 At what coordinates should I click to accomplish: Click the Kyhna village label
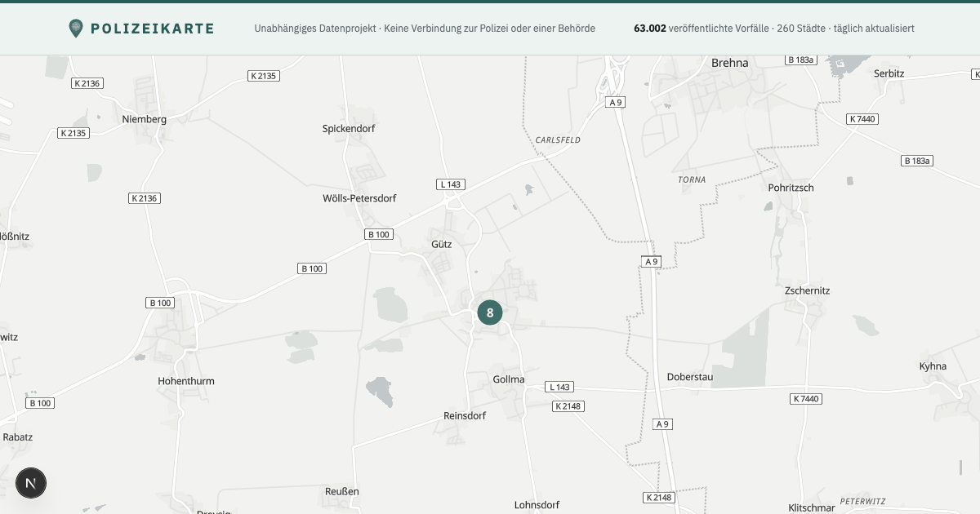tap(933, 366)
